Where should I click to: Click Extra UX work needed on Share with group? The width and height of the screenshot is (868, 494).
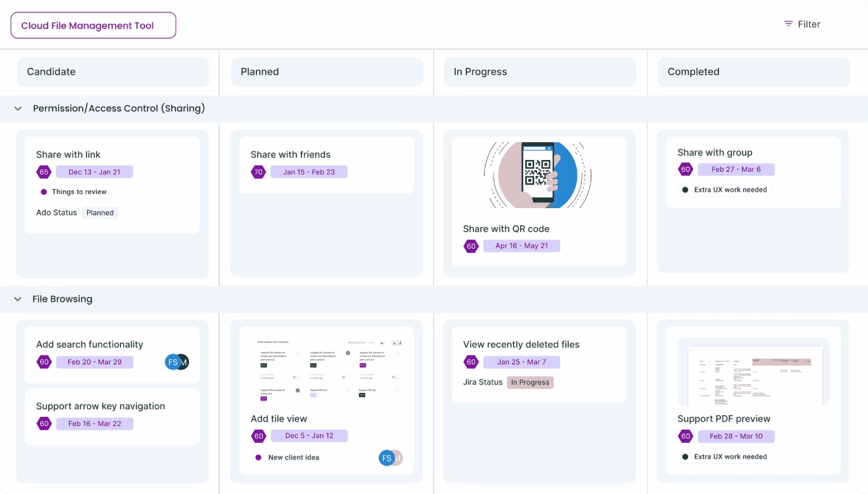pos(725,190)
